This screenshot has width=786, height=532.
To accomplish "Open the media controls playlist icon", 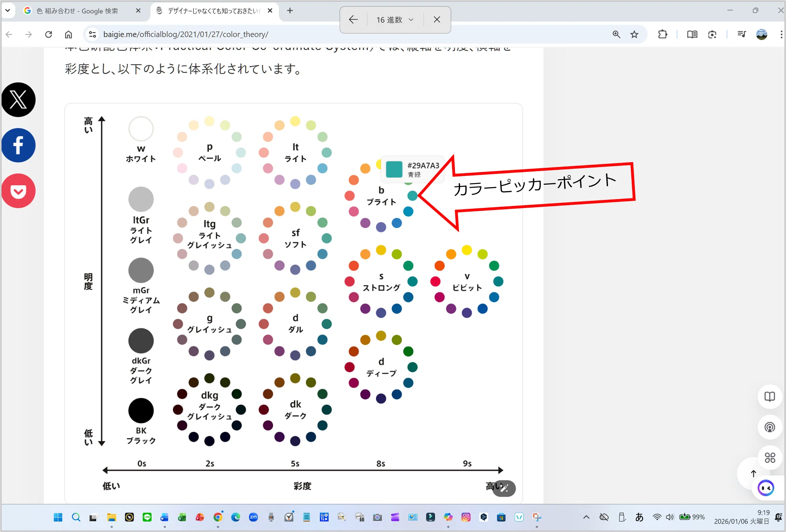I will tap(742, 35).
